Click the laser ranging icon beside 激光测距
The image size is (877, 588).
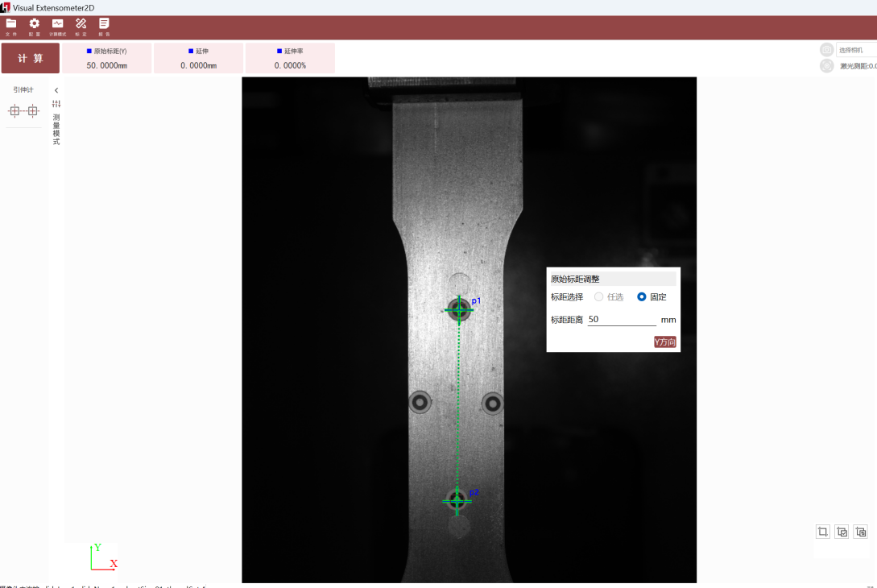coord(826,66)
